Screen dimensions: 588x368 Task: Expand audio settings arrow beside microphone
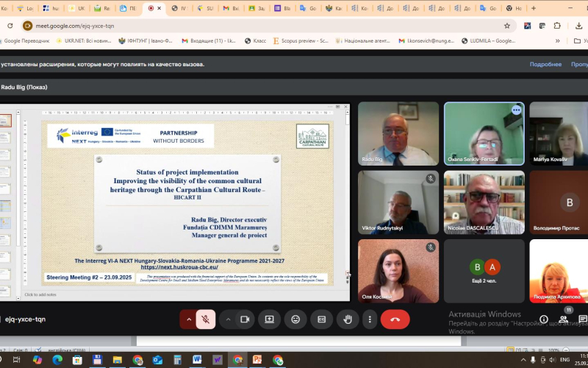coord(189,319)
